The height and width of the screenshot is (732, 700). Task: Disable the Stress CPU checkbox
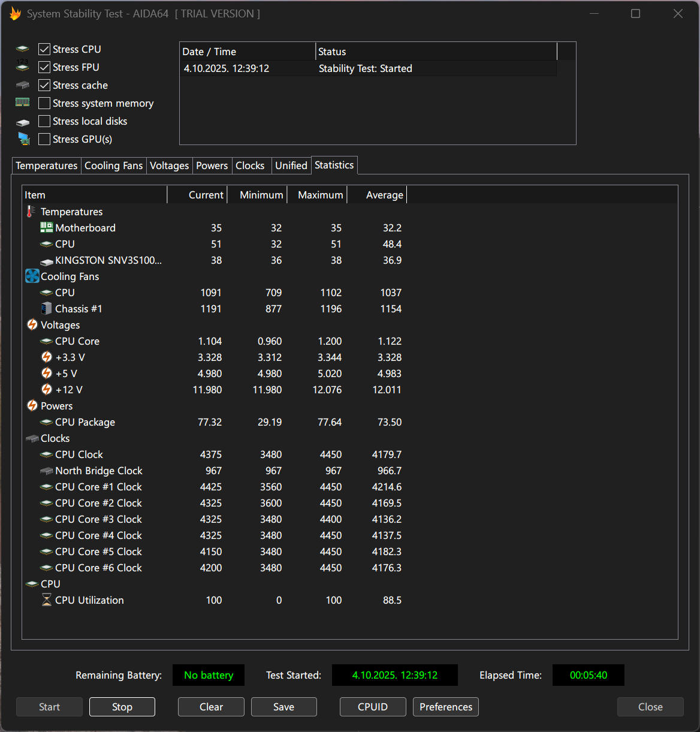coord(44,49)
